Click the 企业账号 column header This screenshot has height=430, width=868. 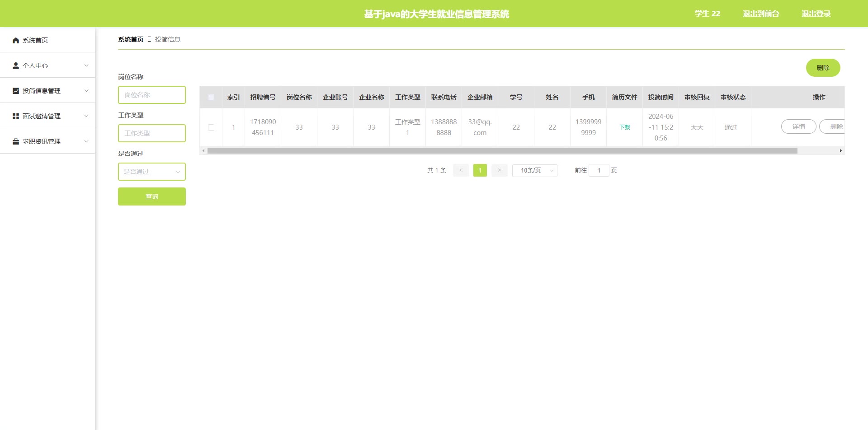(335, 97)
